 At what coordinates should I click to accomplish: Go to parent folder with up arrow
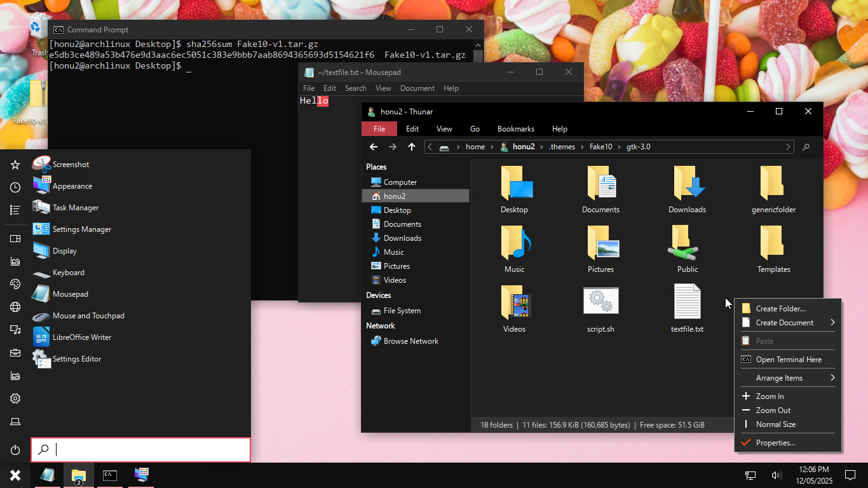click(x=412, y=147)
